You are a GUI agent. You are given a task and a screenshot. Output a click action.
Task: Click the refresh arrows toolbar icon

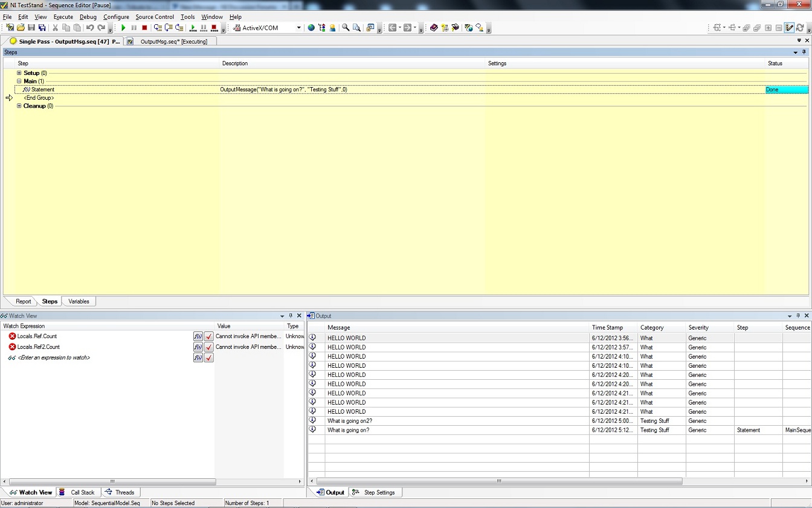(x=800, y=28)
